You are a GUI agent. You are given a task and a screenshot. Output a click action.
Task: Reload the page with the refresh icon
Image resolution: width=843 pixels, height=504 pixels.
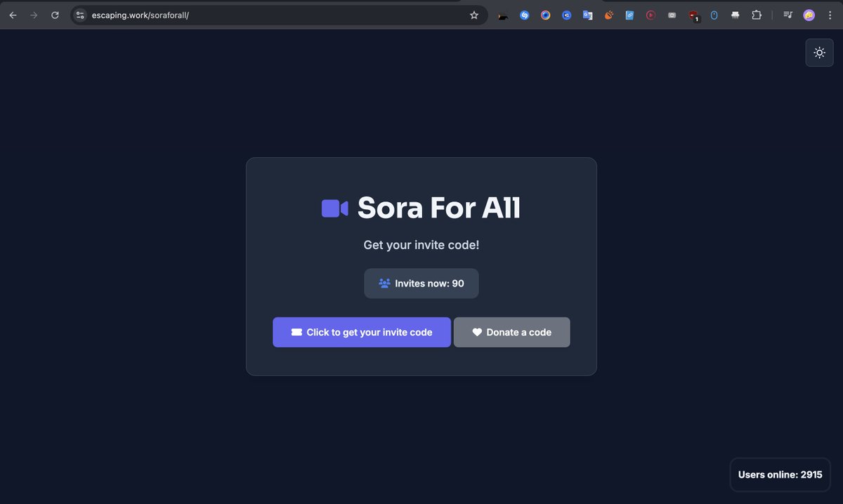point(55,15)
